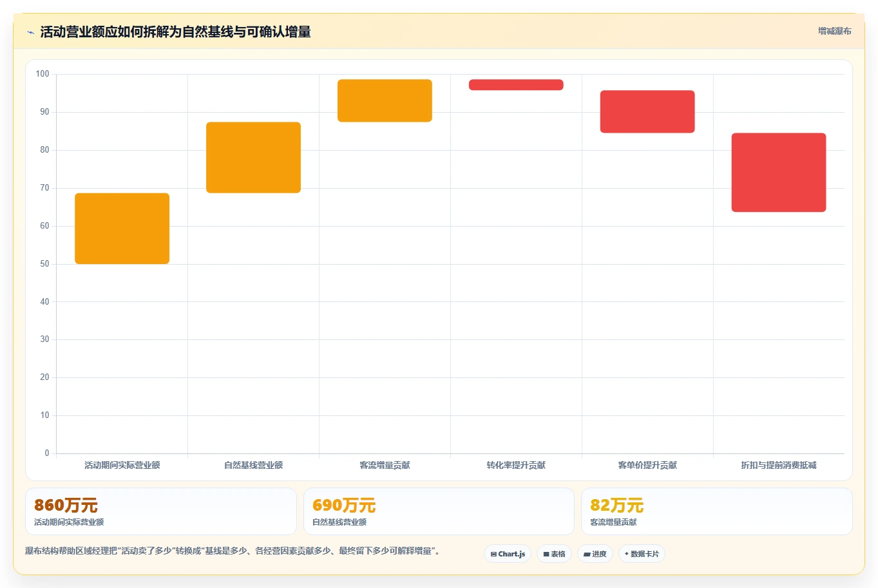
Task: Click the x-axis label 折扣与提前消费抵减
Action: coord(779,465)
